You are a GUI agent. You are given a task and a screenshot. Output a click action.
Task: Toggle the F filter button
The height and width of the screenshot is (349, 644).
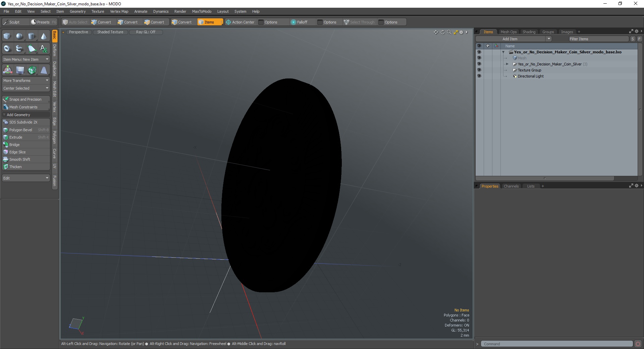pos(639,39)
